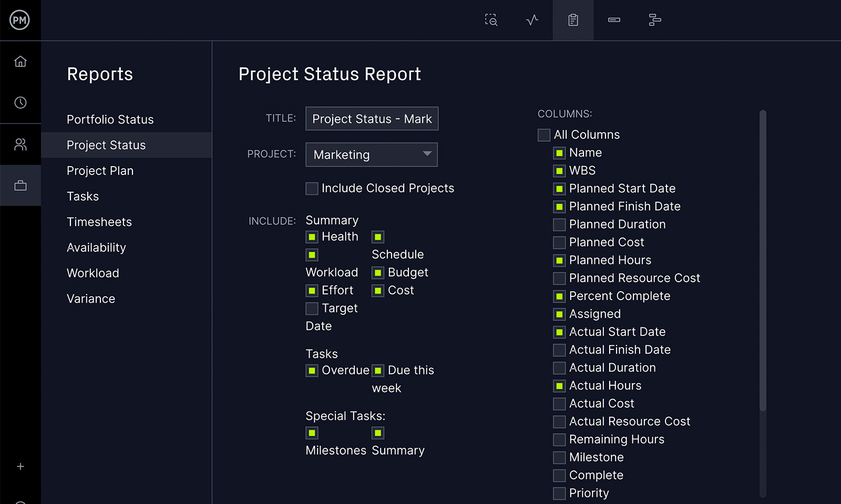Viewport: 841px width, 504px height.
Task: Open the activity pulse icon in the toolbar
Action: click(x=531, y=20)
